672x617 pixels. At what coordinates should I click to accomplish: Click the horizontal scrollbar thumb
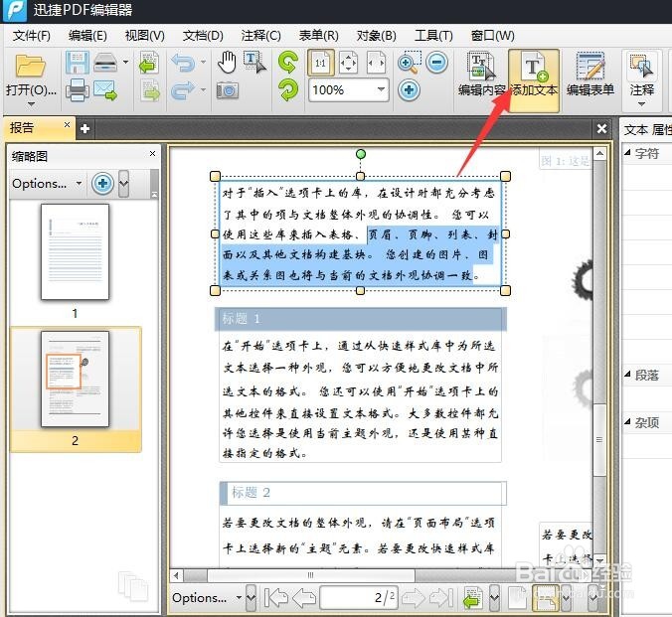pos(311,575)
